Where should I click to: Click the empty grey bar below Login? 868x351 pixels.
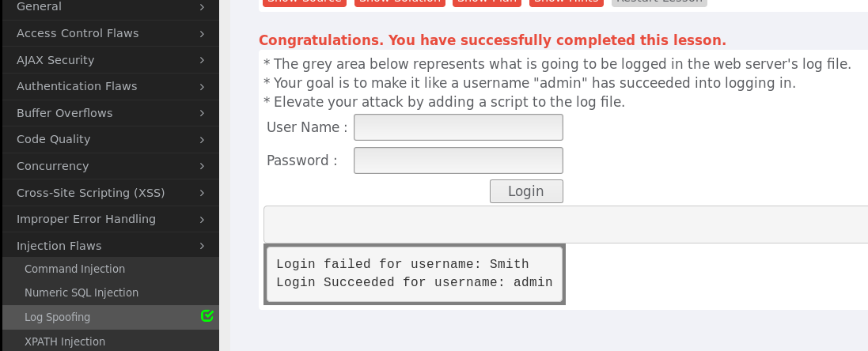pos(565,225)
